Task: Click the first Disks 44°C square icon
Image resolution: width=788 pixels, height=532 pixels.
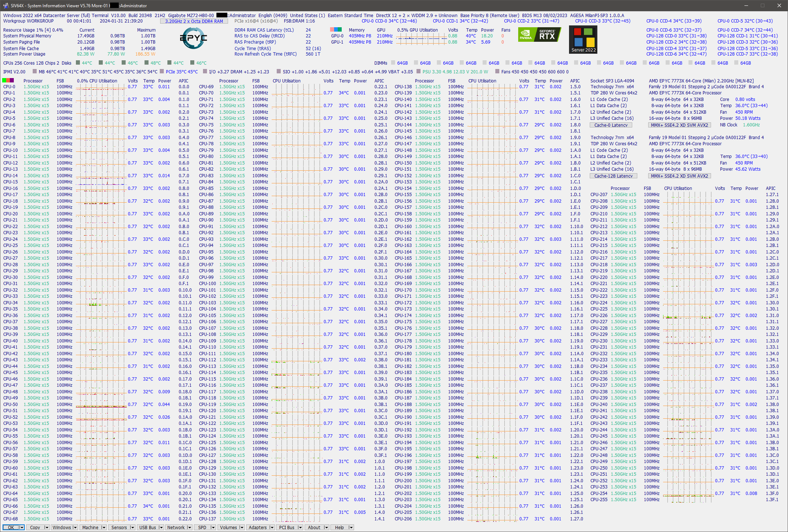Action: tap(78, 63)
